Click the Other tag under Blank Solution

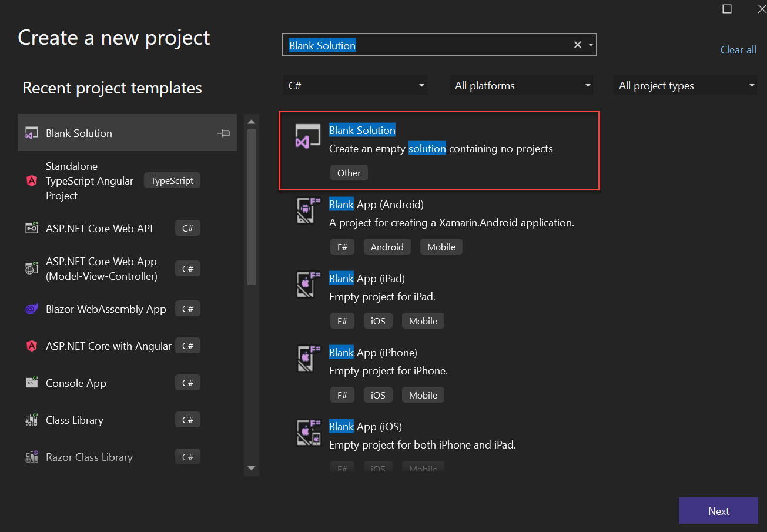click(349, 173)
